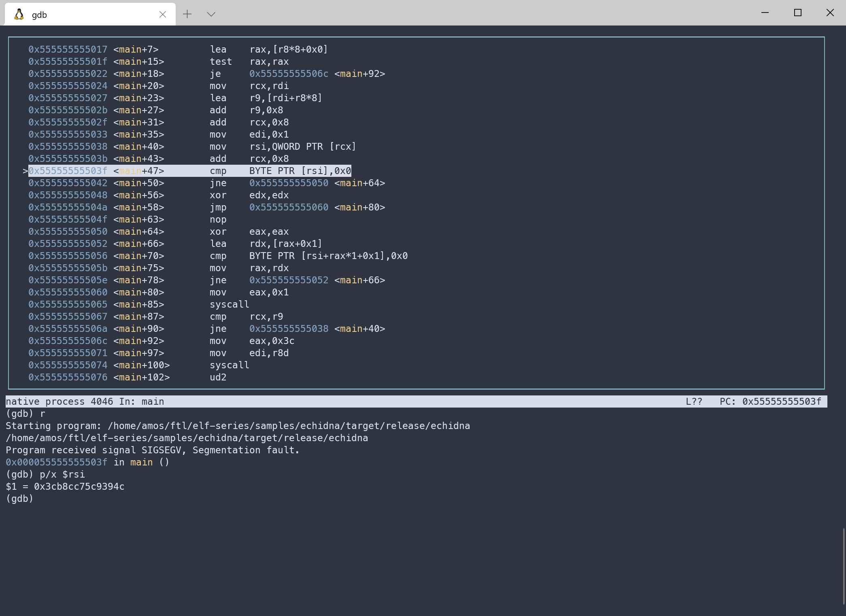Click the address 0x55555555506c jump target

point(289,74)
